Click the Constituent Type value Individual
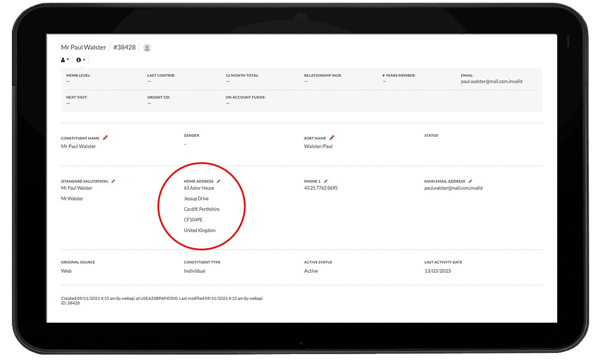 coord(194,271)
